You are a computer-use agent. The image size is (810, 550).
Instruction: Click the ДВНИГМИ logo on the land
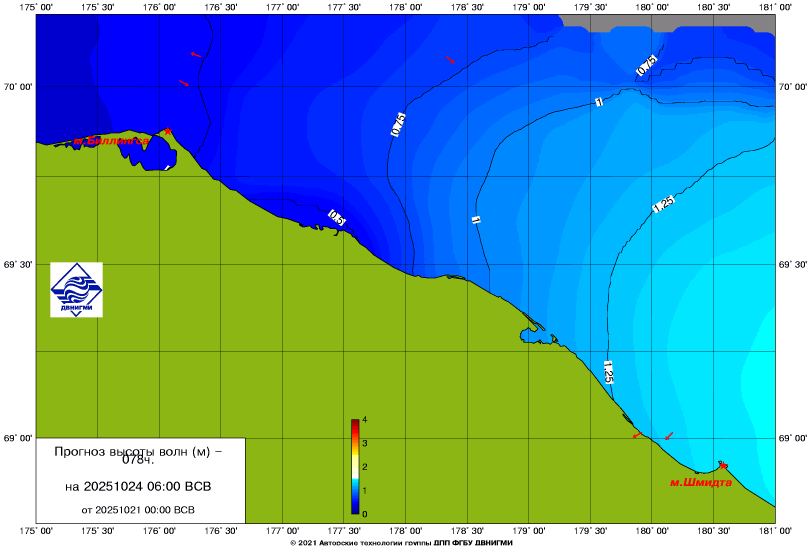pos(76,290)
